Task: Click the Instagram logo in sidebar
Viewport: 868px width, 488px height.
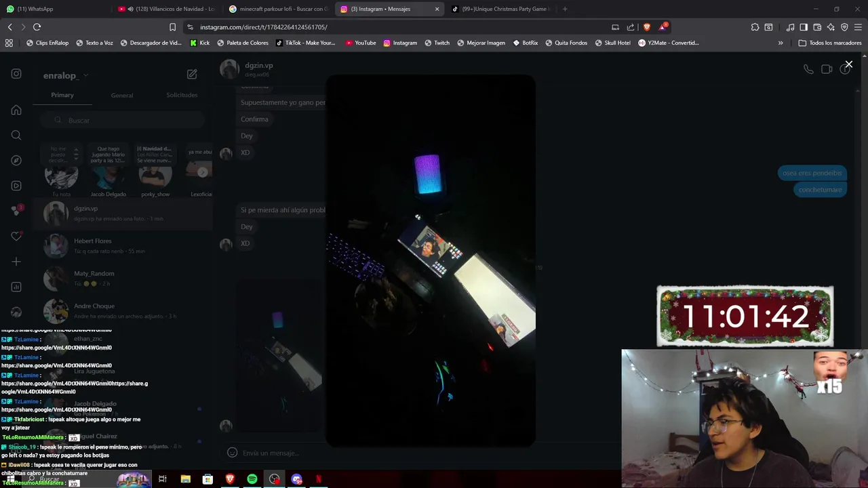Action: 16,74
